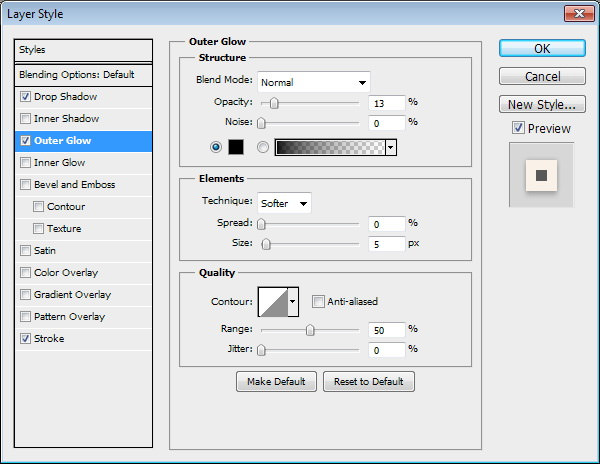Select the gradient radio button
The image size is (600, 464).
262,147
